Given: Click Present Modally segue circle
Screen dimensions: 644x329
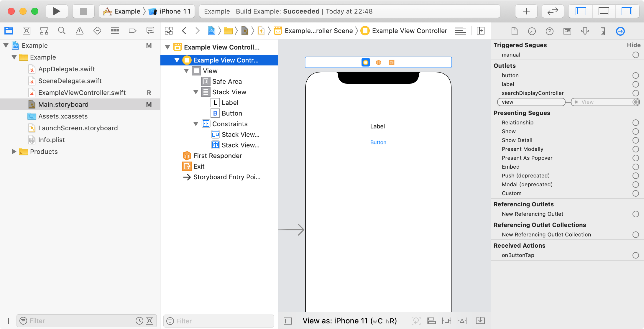Looking at the screenshot, I should (x=636, y=149).
